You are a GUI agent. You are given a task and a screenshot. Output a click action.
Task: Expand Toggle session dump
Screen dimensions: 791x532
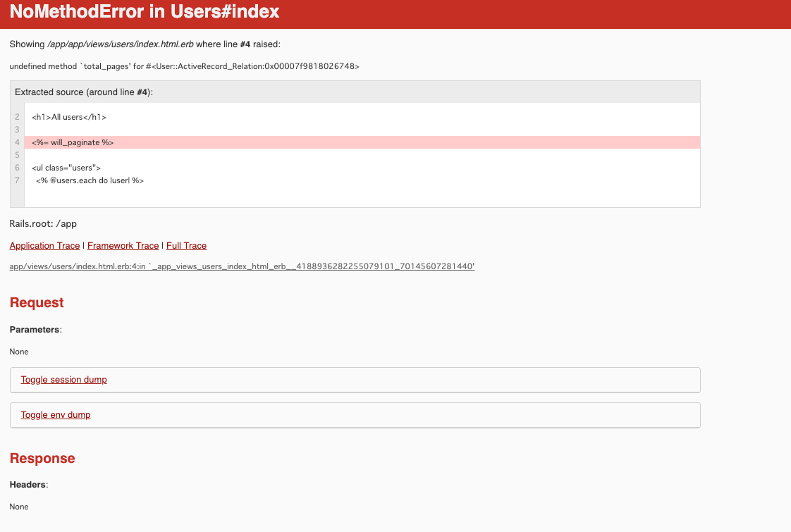point(63,380)
